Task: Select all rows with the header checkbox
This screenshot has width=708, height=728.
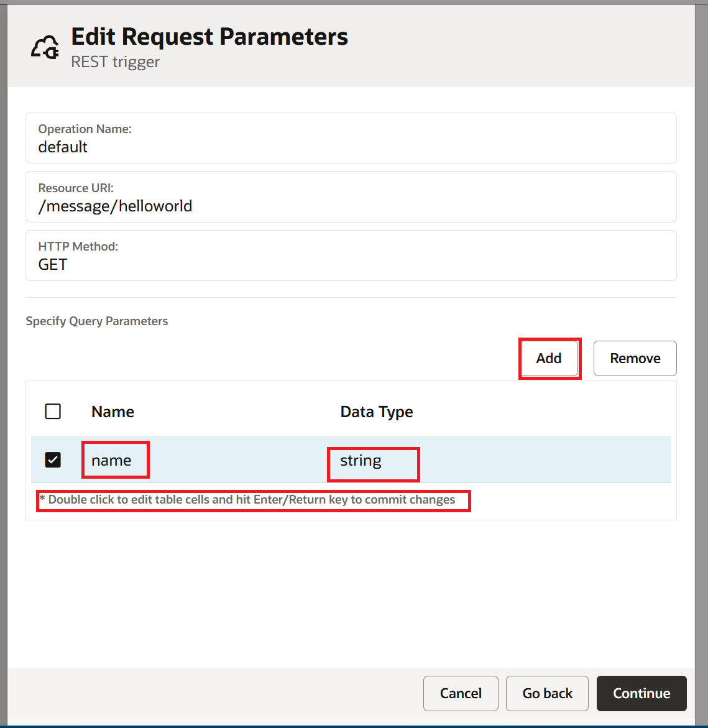Action: [x=53, y=412]
